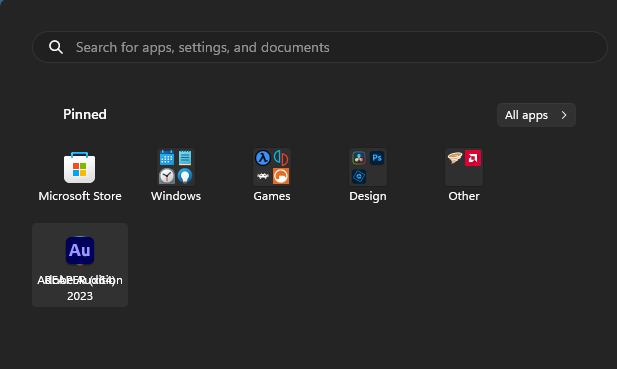The image size is (617, 369).
Task: Expand the Games folder by its label
Action: pyautogui.click(x=272, y=196)
